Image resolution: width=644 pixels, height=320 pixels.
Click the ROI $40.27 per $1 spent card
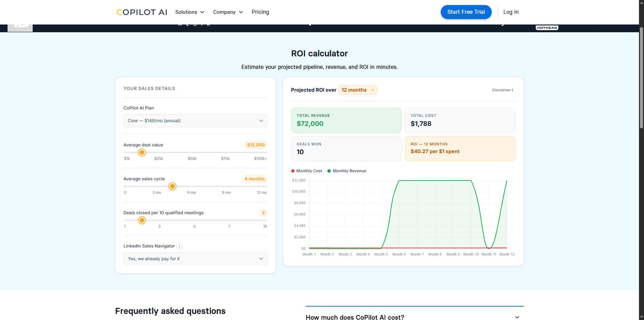(460, 149)
